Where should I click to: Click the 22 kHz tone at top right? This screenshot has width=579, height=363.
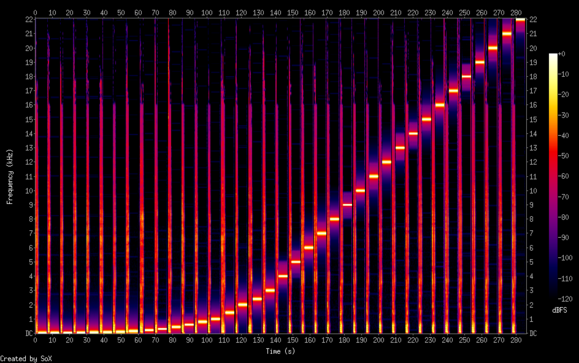(x=520, y=20)
